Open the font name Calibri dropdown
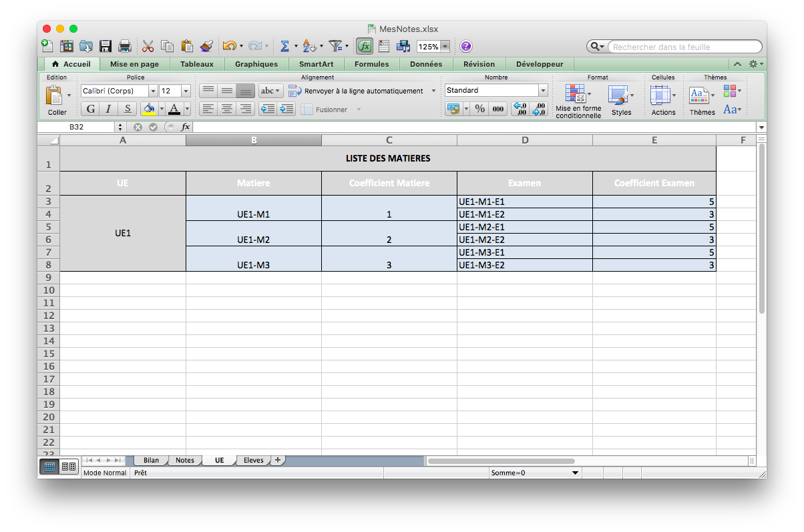The width and height of the screenshot is (804, 532). tap(153, 91)
